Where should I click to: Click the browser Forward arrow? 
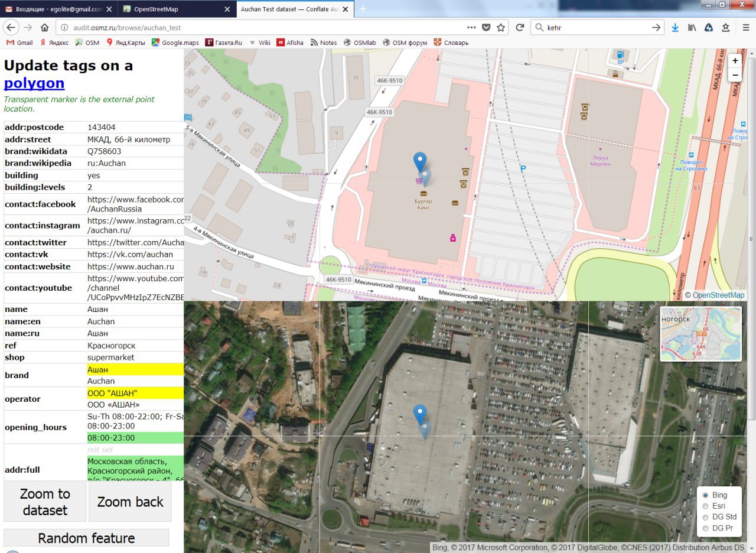point(28,27)
